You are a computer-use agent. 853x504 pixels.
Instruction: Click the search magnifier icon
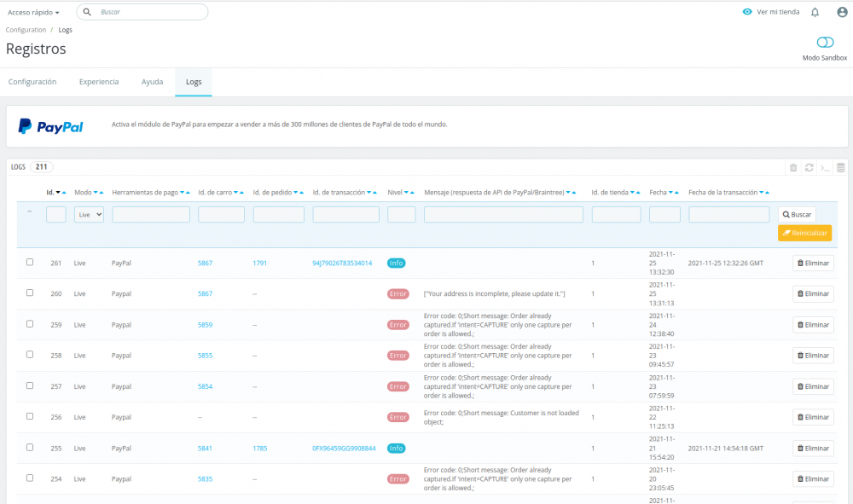(x=87, y=12)
